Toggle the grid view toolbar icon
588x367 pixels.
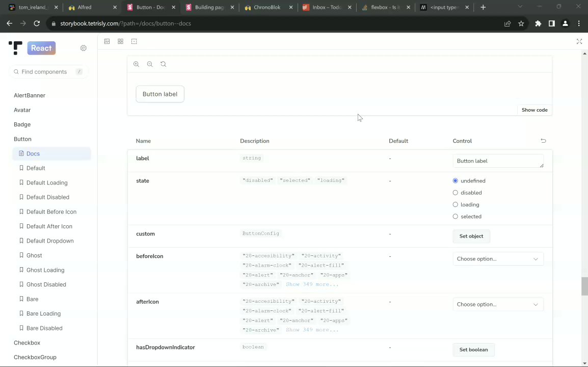pos(121,41)
